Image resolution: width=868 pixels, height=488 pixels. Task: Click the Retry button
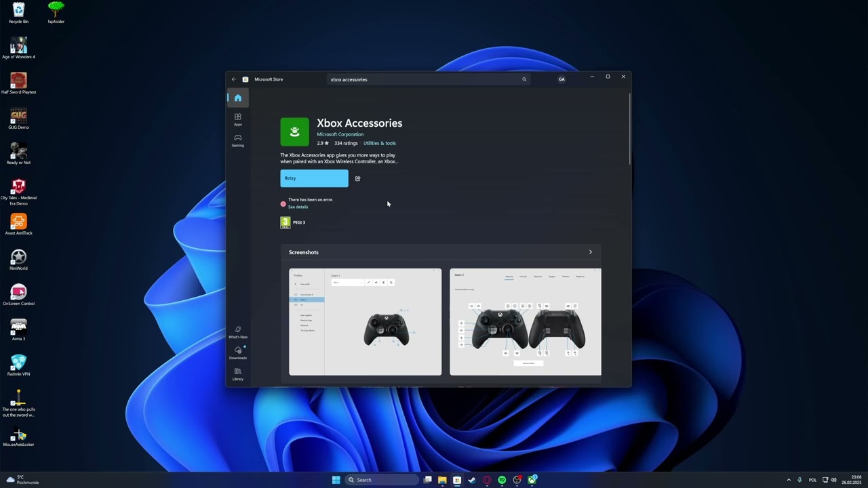314,178
